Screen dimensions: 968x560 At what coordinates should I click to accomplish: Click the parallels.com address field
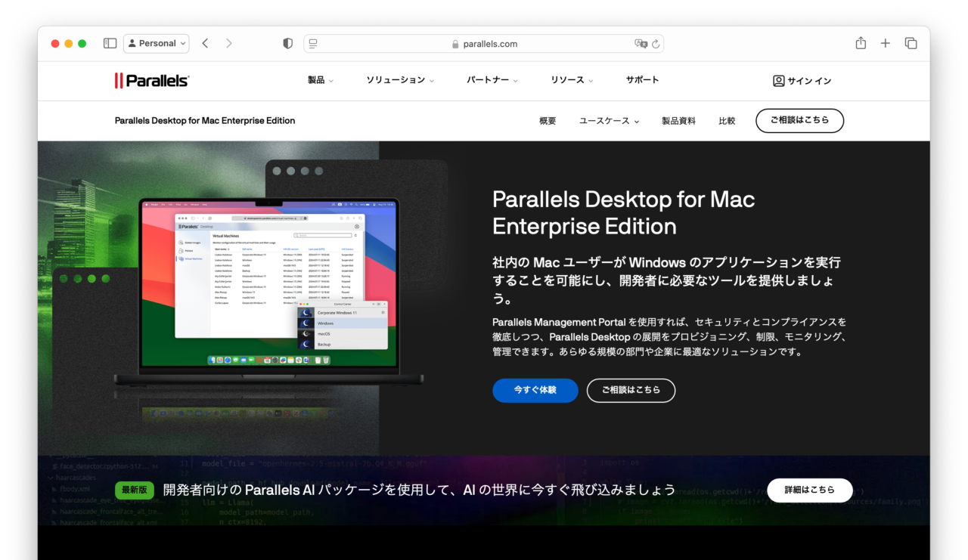484,44
